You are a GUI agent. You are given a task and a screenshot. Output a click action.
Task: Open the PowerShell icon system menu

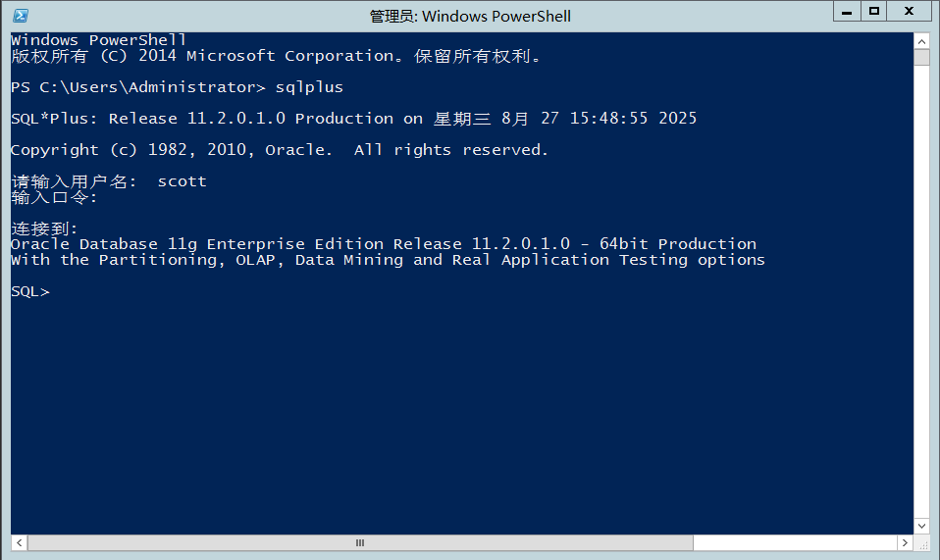(x=21, y=16)
